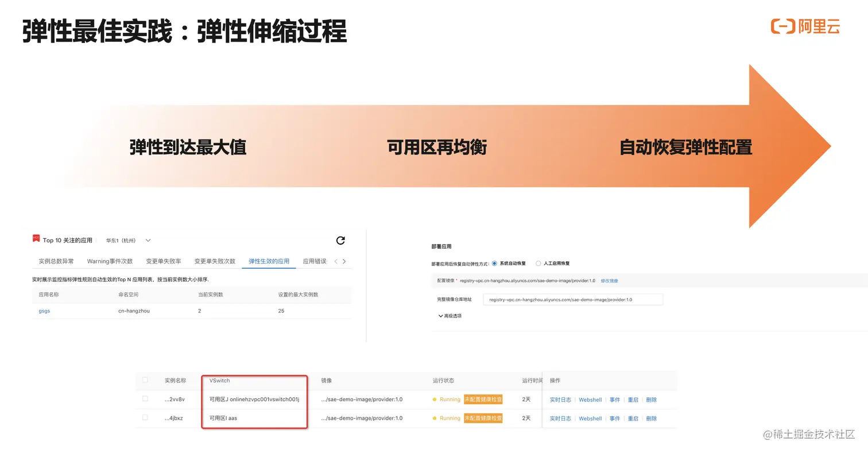The image size is (868, 453).
Task: Switch to Warning事件次数 tab
Action: 110,261
